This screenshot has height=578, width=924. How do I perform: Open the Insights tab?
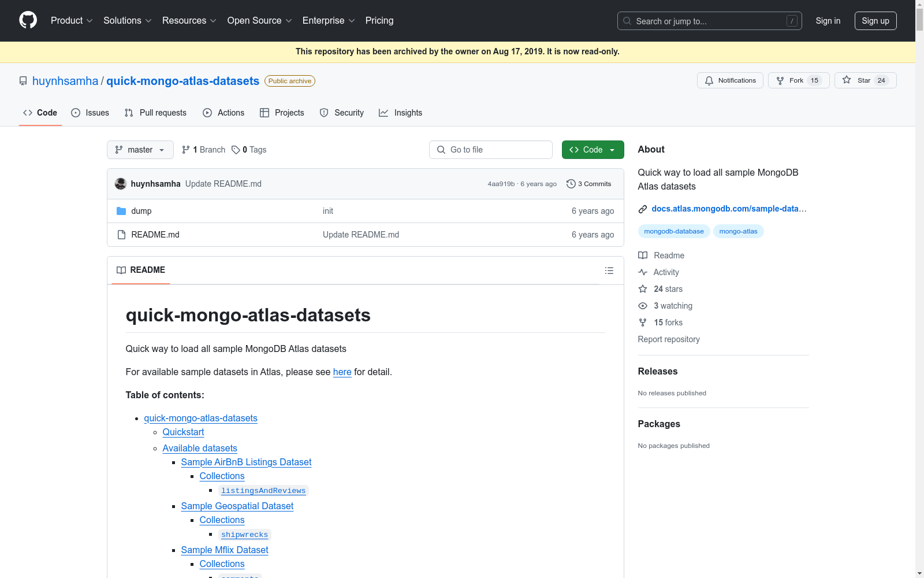click(400, 113)
